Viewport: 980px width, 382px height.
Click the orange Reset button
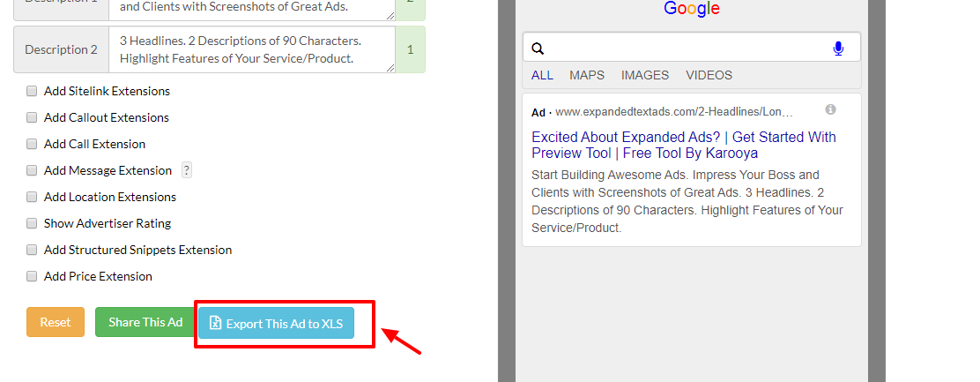click(x=55, y=322)
